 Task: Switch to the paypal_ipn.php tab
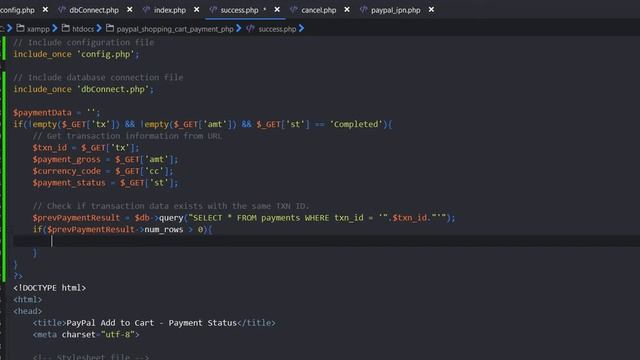(396, 10)
